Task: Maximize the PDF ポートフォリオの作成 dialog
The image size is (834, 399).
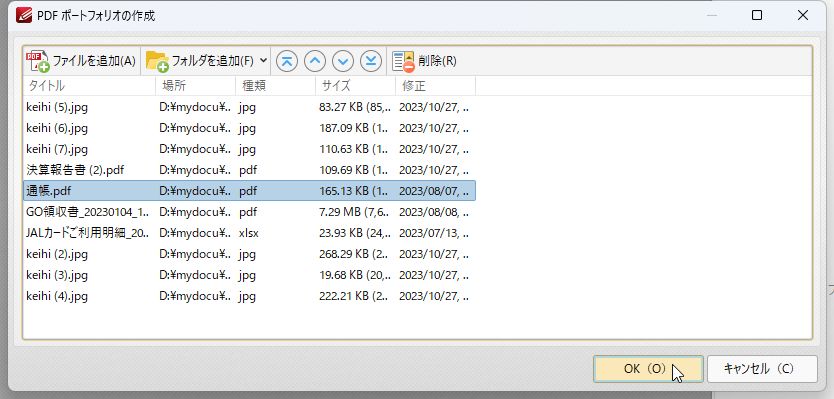Action: [x=757, y=16]
